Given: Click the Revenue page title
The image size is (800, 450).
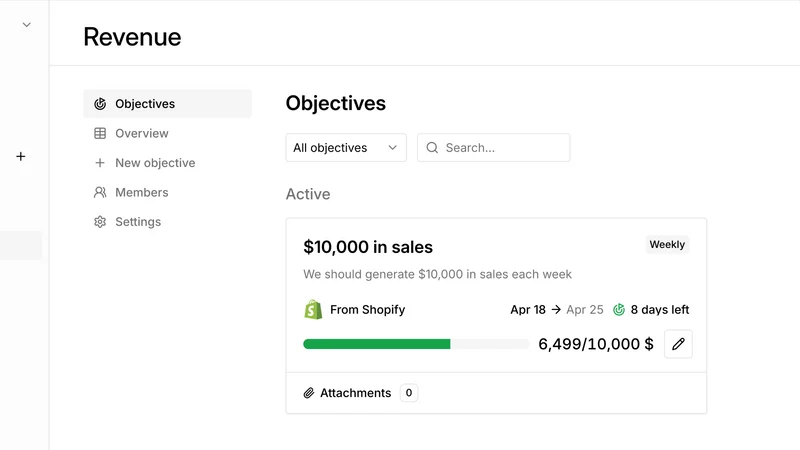Looking at the screenshot, I should point(132,37).
